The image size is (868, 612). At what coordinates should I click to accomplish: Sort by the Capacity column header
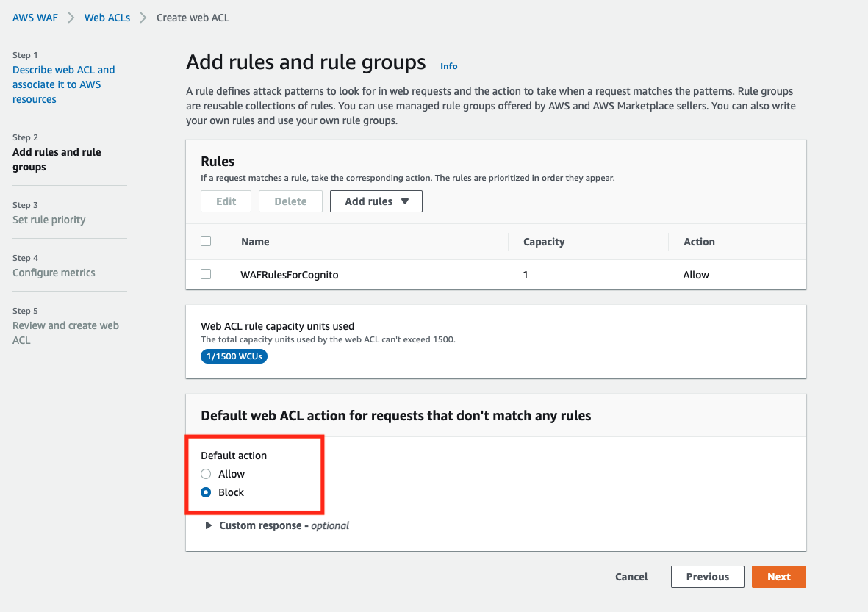[544, 242]
